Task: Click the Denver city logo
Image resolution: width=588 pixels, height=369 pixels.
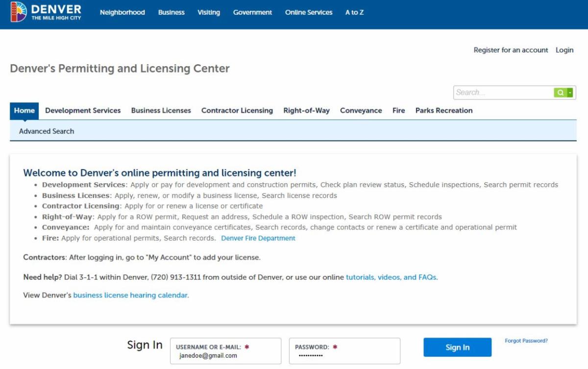Action: [x=46, y=12]
